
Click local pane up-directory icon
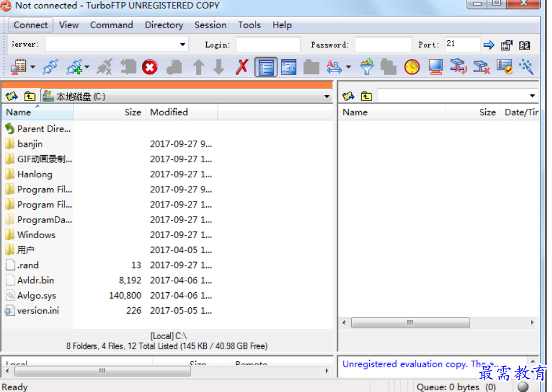coord(29,96)
